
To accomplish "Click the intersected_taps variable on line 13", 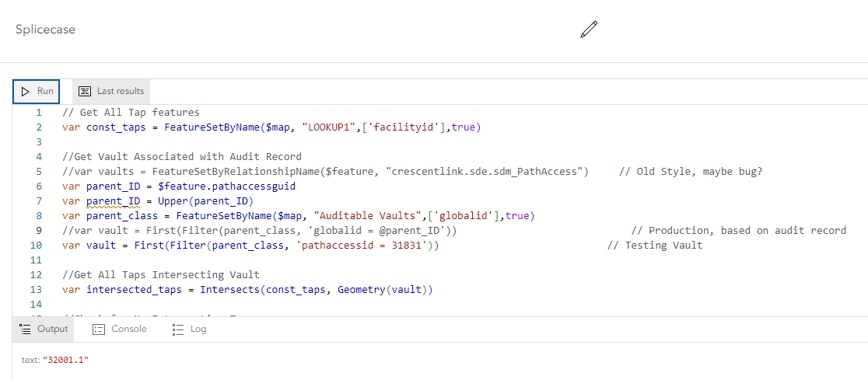I will [x=135, y=289].
